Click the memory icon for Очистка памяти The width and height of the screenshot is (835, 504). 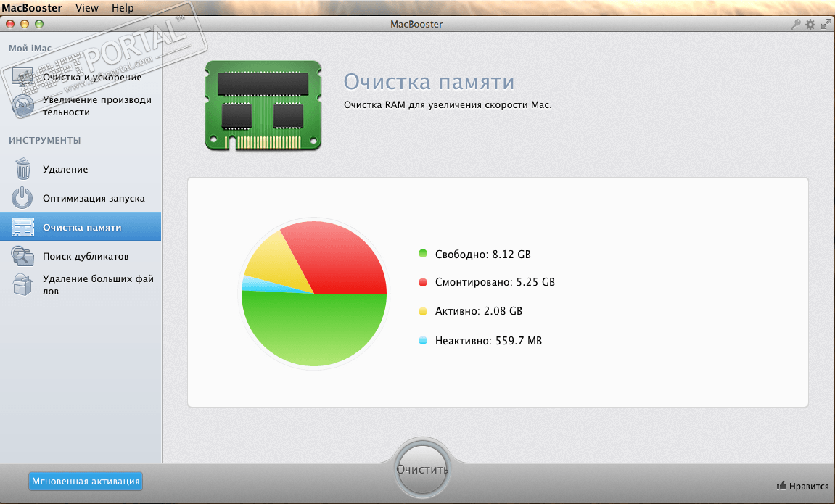tap(22, 227)
